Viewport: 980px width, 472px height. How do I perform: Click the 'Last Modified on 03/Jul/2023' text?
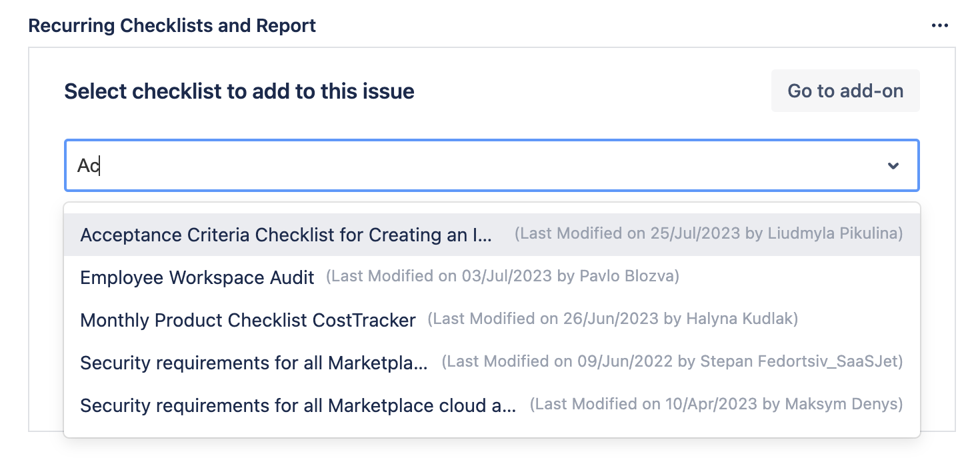[x=502, y=277]
